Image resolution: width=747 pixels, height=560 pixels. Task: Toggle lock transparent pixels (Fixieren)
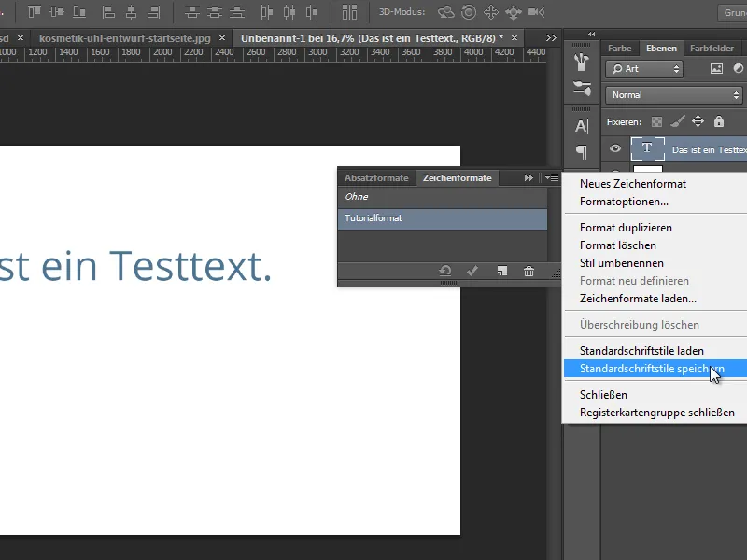tap(656, 122)
